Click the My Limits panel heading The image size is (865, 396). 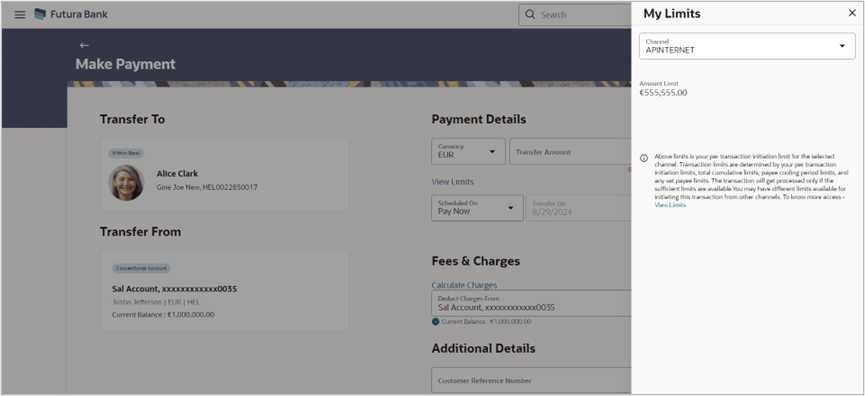[672, 14]
